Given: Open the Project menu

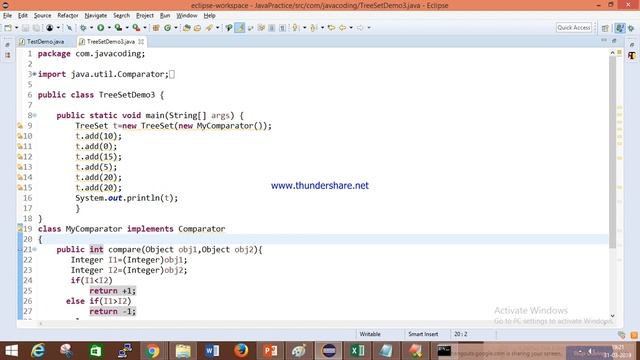Looking at the screenshot, I should pos(145,16).
